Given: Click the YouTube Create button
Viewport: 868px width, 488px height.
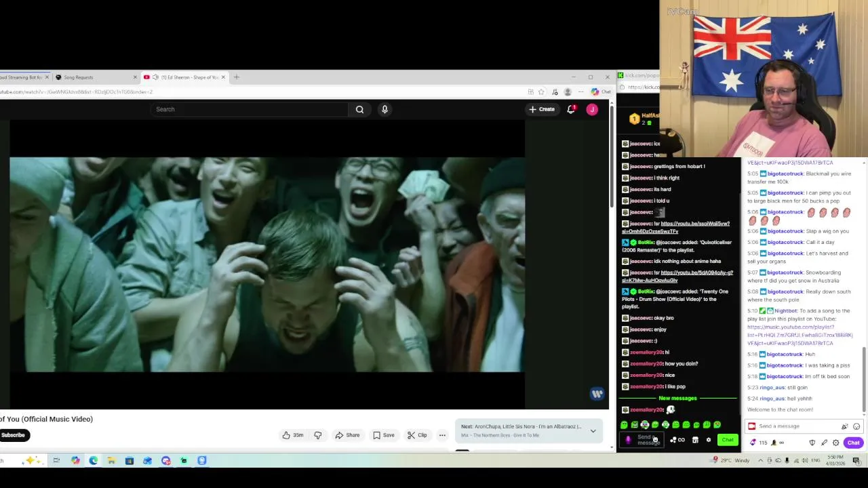Looking at the screenshot, I should [x=542, y=109].
